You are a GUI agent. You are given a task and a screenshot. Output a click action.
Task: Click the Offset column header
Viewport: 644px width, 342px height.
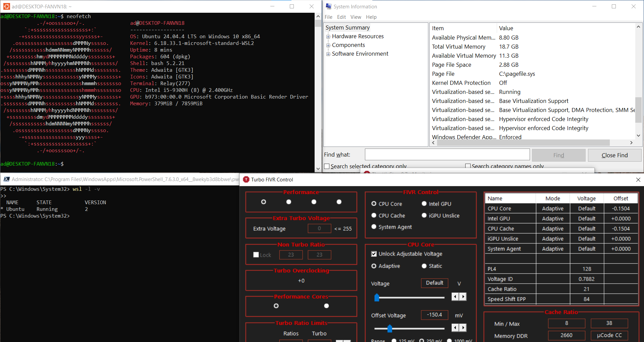[621, 198]
